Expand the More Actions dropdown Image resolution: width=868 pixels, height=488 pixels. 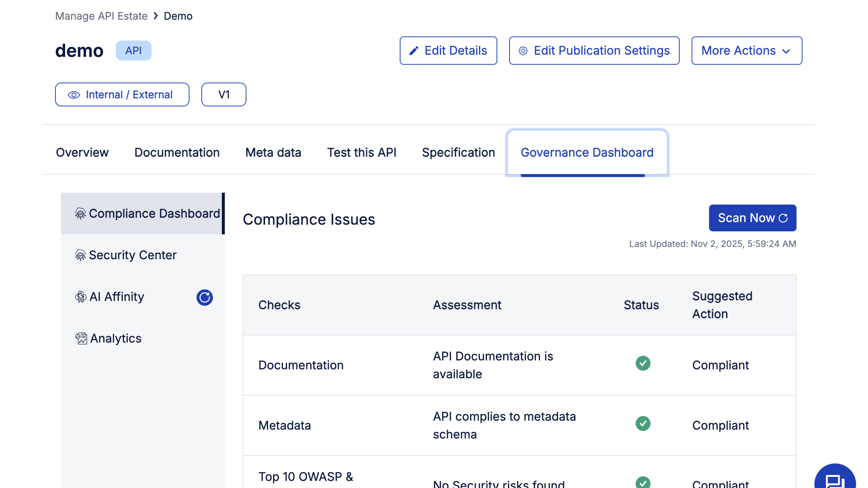(746, 51)
